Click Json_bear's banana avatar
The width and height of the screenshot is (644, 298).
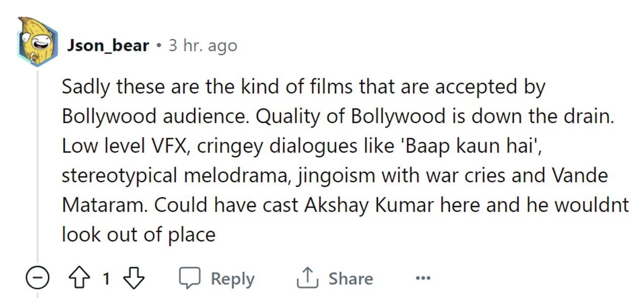(37, 42)
